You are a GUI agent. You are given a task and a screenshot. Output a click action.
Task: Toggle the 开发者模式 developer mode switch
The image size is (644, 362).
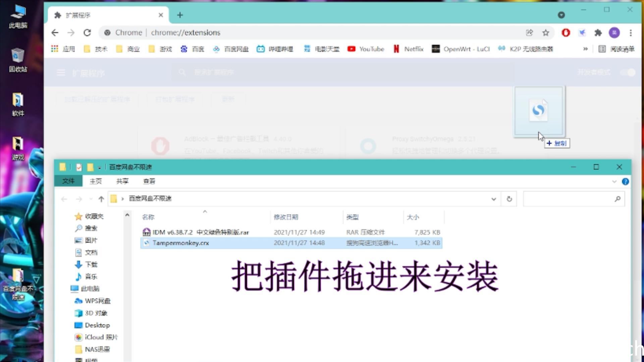[x=628, y=72]
